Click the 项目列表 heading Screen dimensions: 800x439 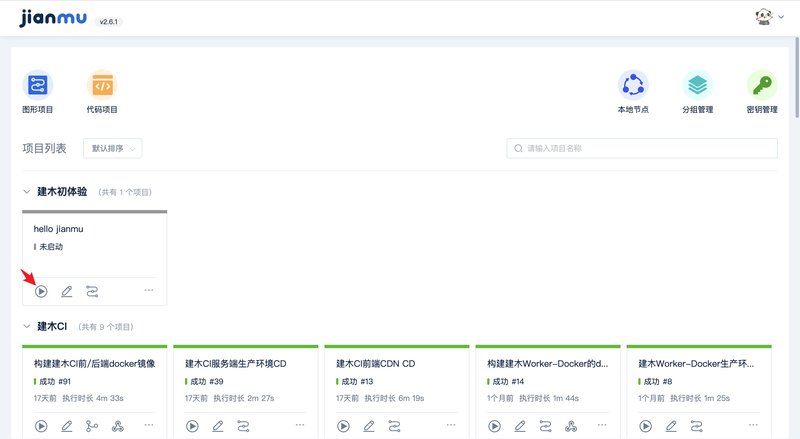click(44, 149)
